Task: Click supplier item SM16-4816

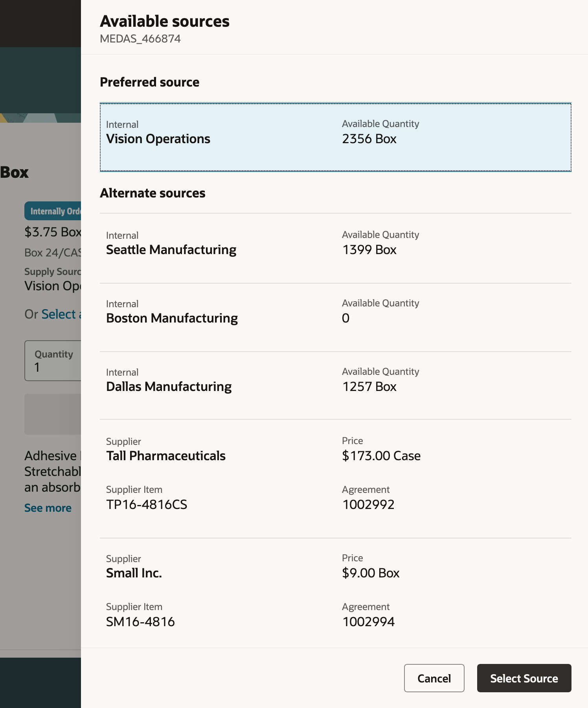Action: pyautogui.click(x=140, y=622)
